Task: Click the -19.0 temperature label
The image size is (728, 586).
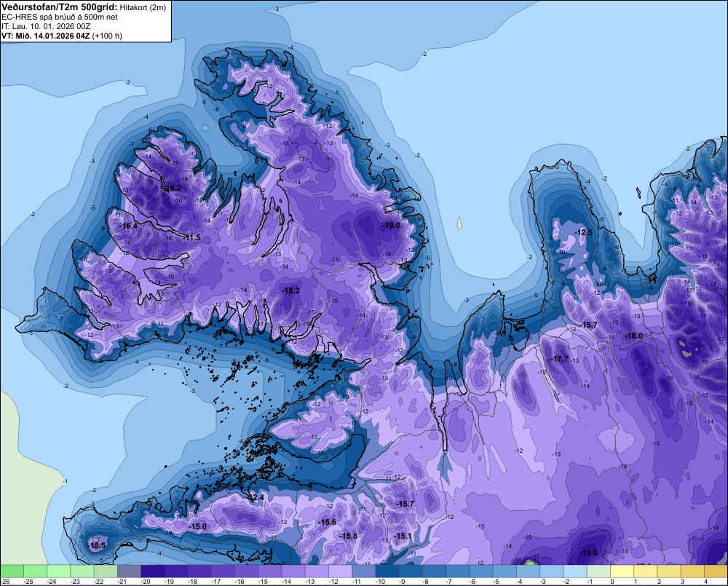Action: click(x=391, y=225)
